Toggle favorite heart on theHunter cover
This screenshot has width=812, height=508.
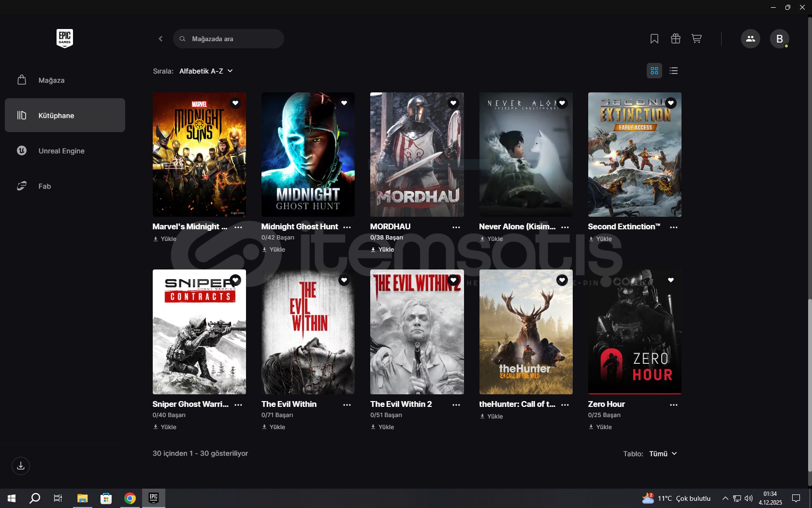(562, 280)
